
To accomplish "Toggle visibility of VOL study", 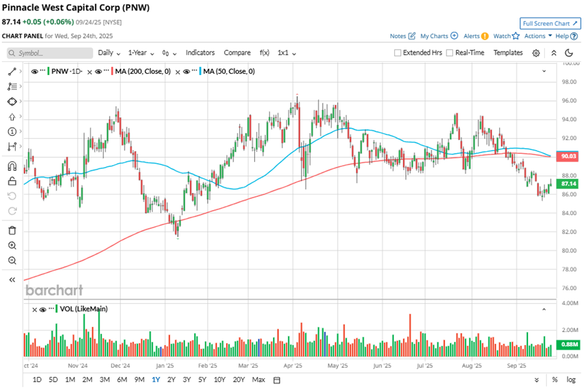I will point(43,309).
